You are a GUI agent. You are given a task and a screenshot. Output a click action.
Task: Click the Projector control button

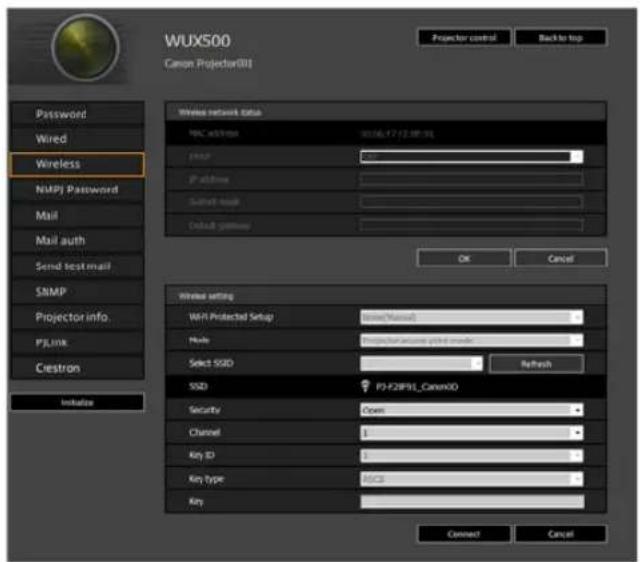point(464,38)
